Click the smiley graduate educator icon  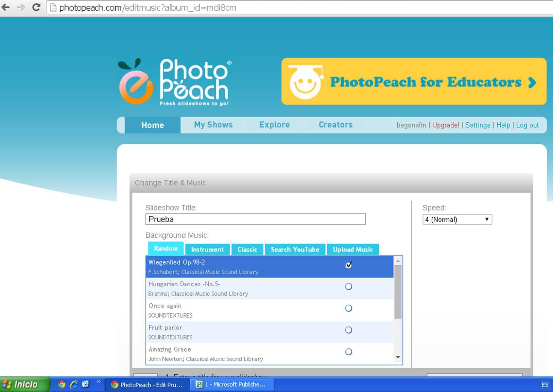click(305, 82)
